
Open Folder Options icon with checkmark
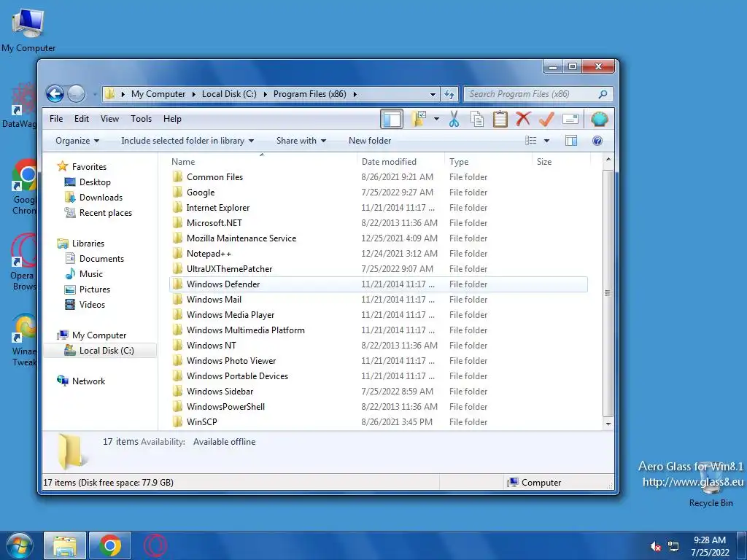point(419,119)
